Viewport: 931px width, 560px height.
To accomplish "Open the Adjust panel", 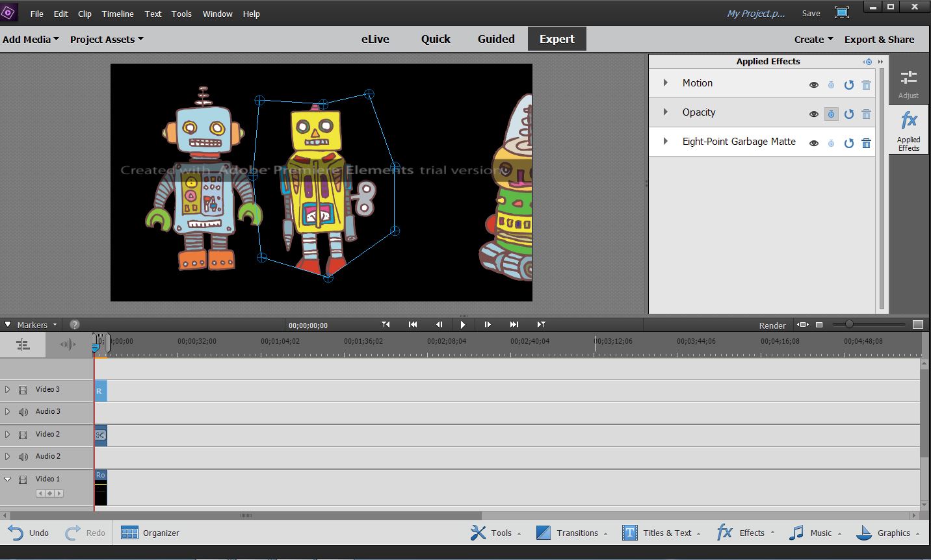I will pos(908,84).
